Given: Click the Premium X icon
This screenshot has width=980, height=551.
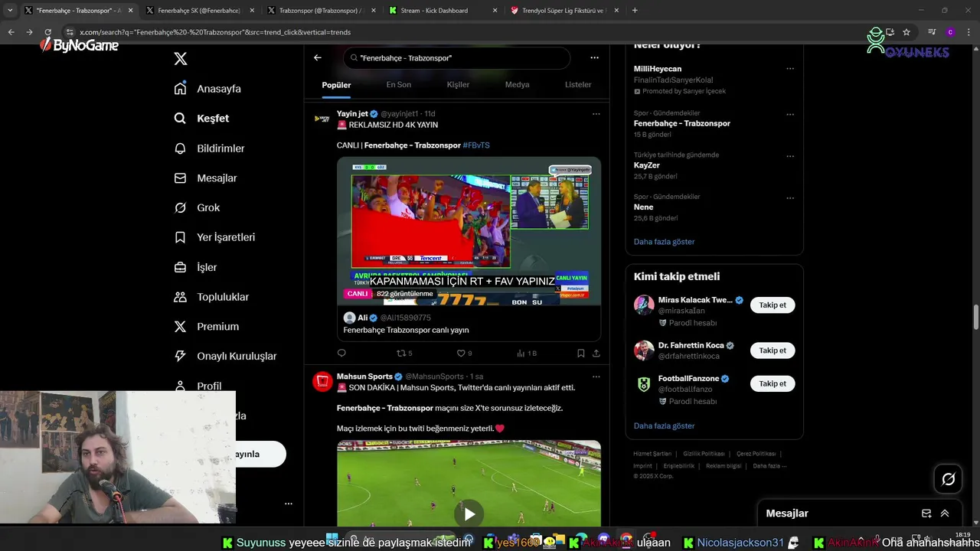Looking at the screenshot, I should (x=180, y=327).
